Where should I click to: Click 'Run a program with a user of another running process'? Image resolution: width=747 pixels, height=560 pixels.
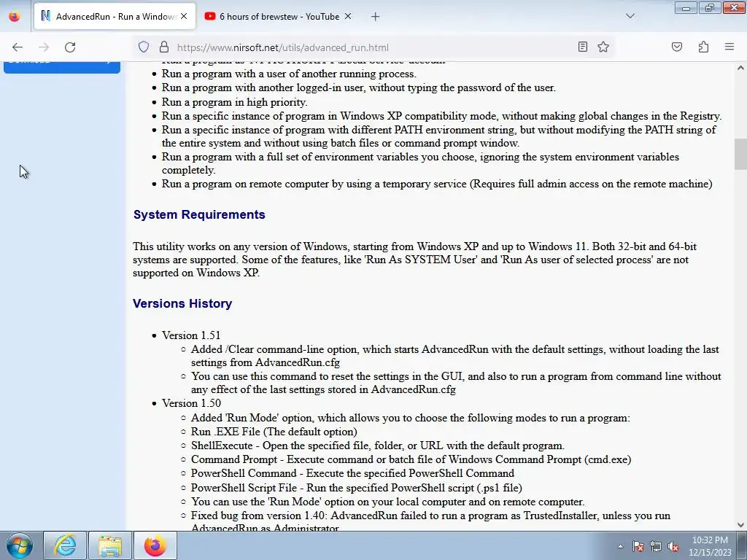[288, 74]
